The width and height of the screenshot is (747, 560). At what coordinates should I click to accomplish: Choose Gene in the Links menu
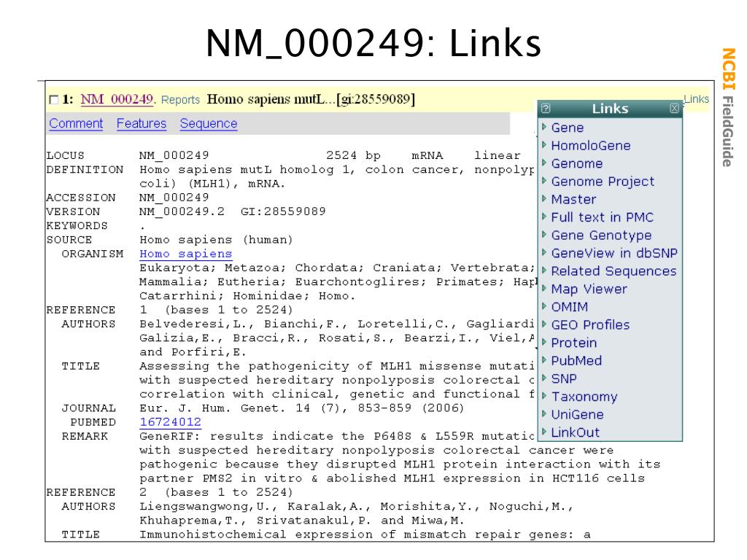click(568, 128)
